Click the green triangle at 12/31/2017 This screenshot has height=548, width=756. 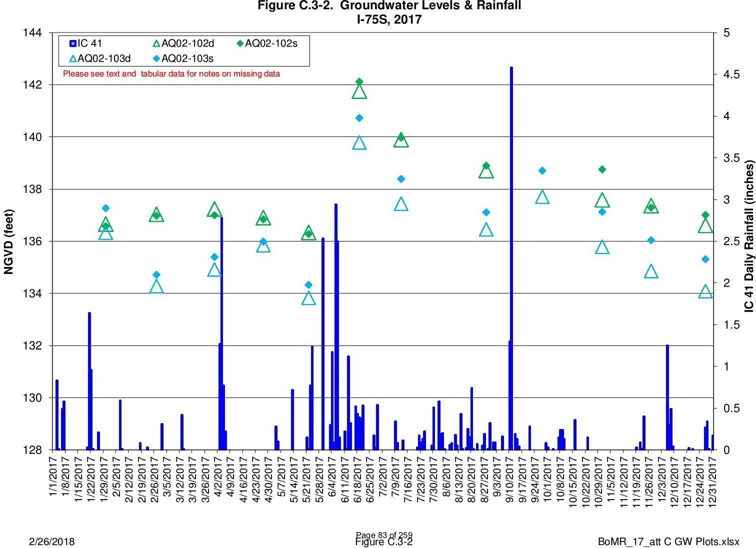705,226
